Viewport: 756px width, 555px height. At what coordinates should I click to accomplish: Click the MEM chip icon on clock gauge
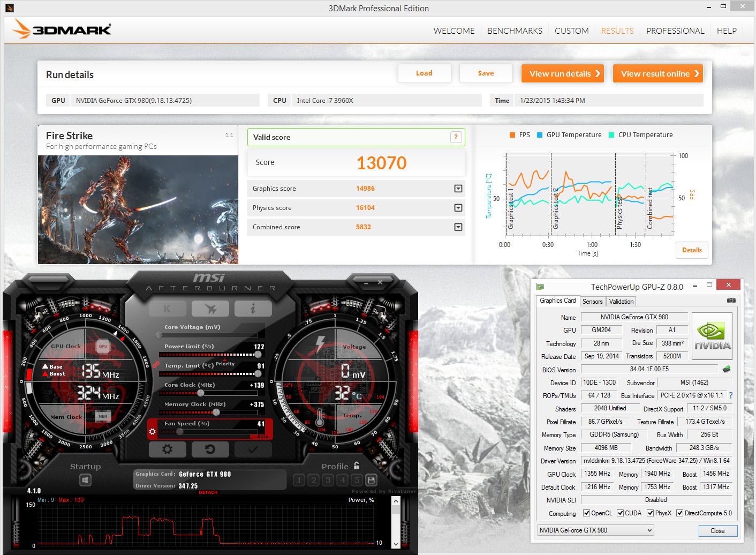pyautogui.click(x=103, y=416)
